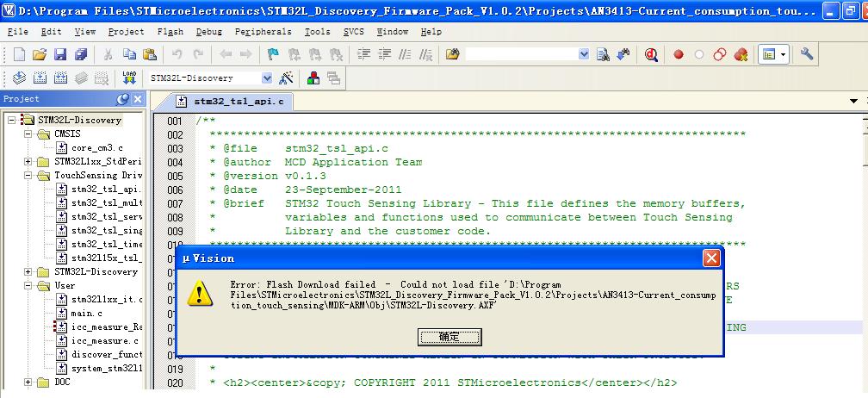The height and width of the screenshot is (398, 868).
Task: Start debug session magnifier icon
Action: coord(651,54)
